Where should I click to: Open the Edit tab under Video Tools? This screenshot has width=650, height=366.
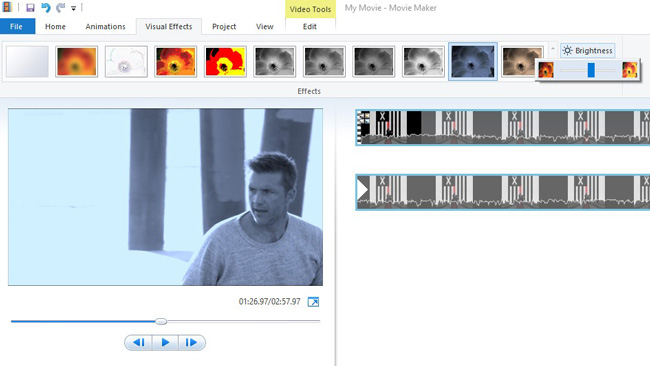[x=310, y=26]
